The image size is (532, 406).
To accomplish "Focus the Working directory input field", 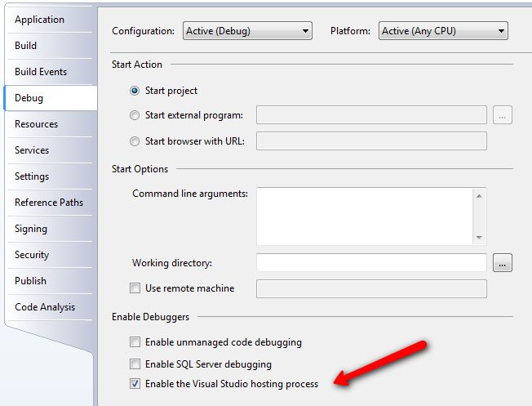I will [x=371, y=263].
